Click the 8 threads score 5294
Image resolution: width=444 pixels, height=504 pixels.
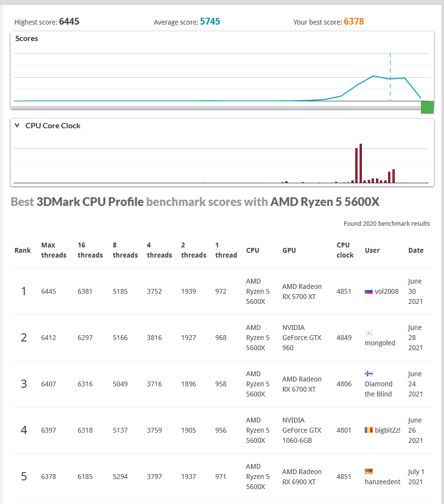pos(120,477)
